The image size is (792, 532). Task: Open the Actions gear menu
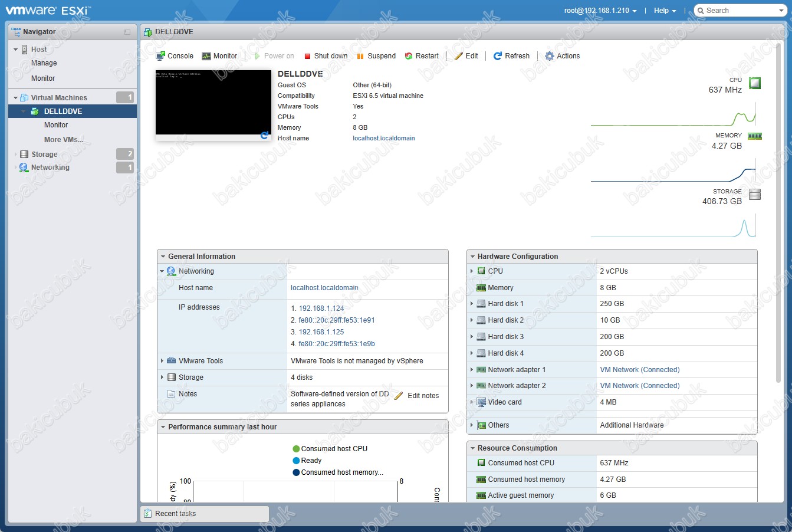(563, 56)
